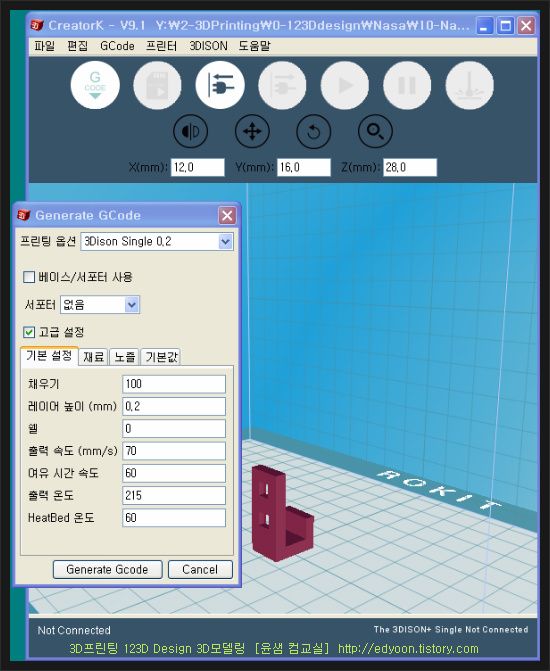550x671 pixels.
Task: Switch to the 재료 tab
Action: (x=93, y=357)
